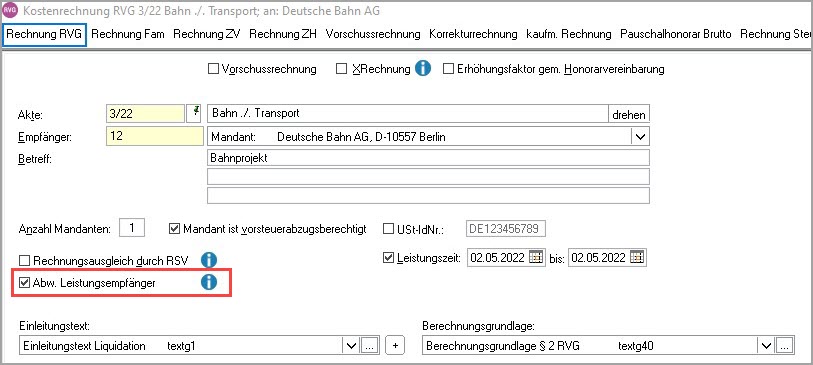Check Erhöhungsfaktor gem. Honorarvereinbarung

(x=448, y=68)
